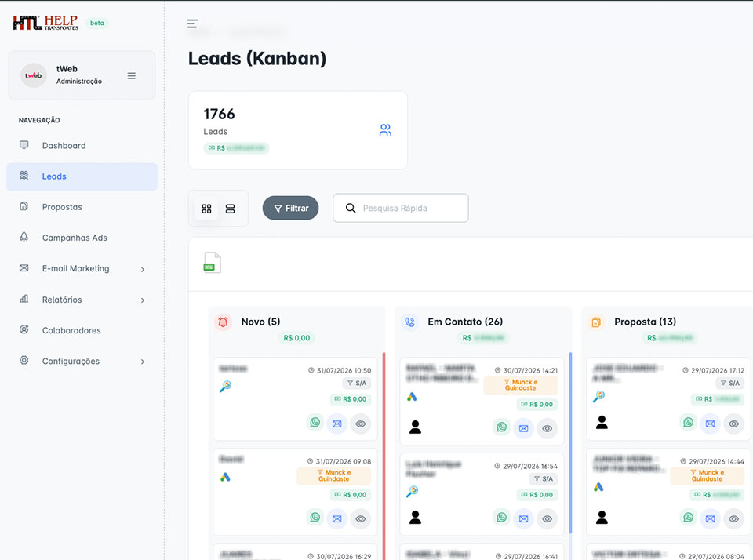Click Munck e Guindaste tag on 30/07/2026 14:21 card
This screenshot has height=560, width=753.
click(x=521, y=384)
